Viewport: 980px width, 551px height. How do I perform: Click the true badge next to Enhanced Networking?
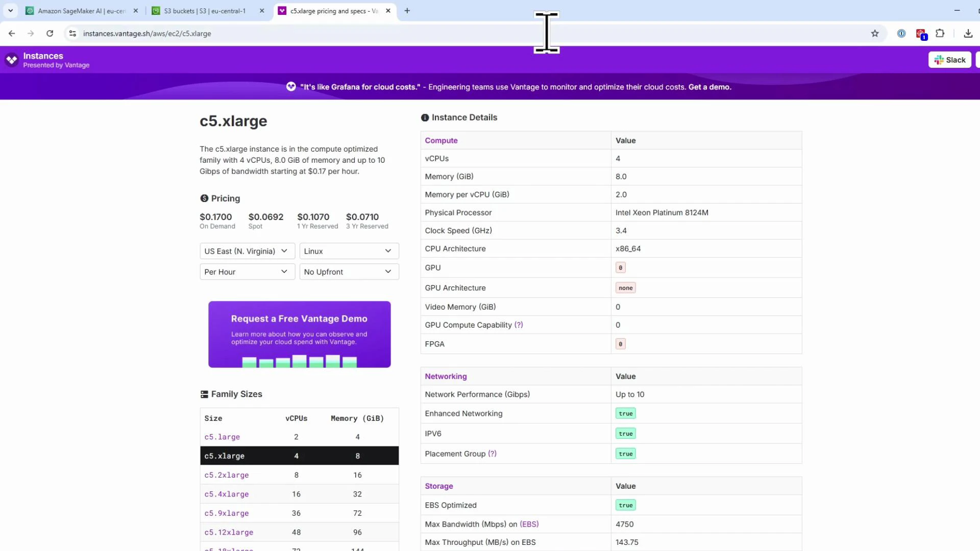coord(626,413)
